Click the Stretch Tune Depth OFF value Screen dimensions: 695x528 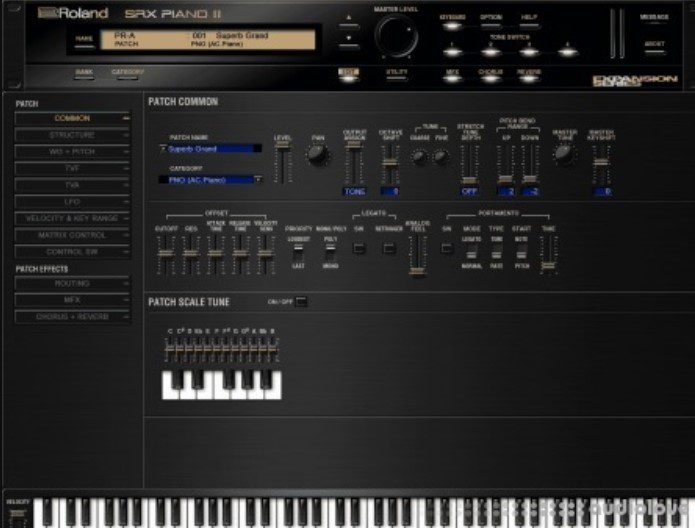[469, 192]
